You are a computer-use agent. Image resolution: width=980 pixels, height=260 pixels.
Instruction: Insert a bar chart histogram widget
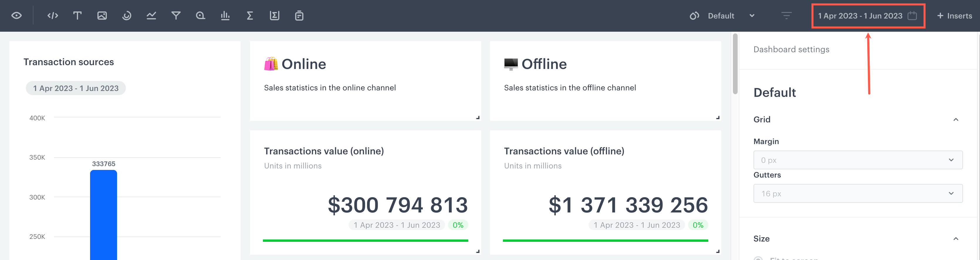(225, 16)
